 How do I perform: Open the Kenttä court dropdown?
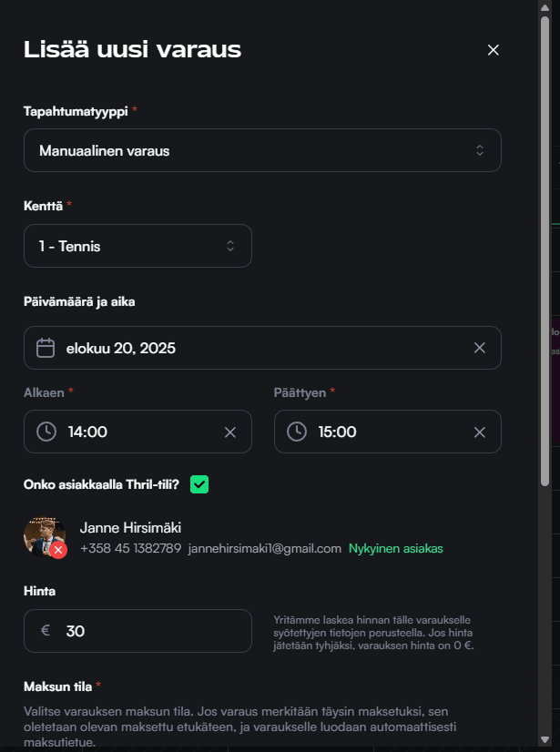(x=137, y=246)
